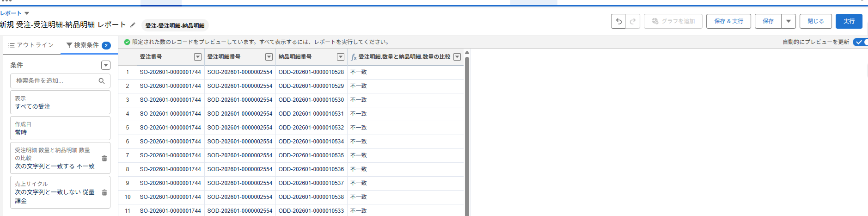Image resolution: width=868 pixels, height=216 pixels.
Task: Click the fx formula icon in the column header
Action: [x=354, y=57]
